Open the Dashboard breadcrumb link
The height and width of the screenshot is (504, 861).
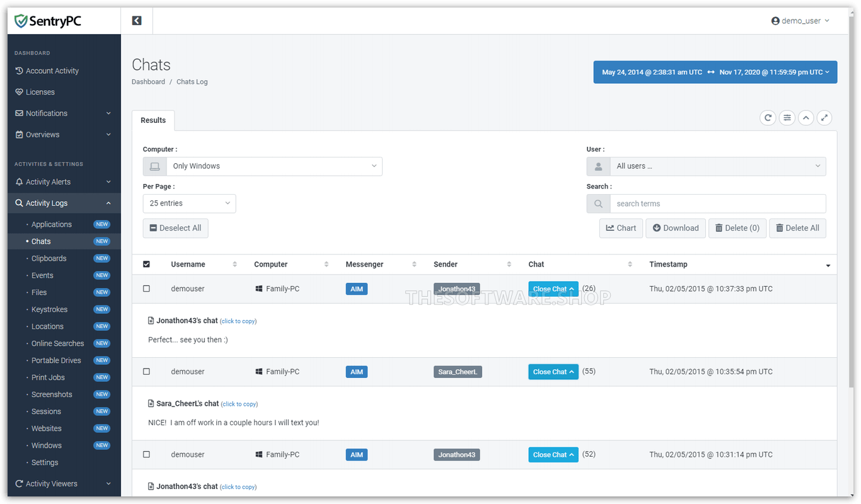(x=148, y=81)
